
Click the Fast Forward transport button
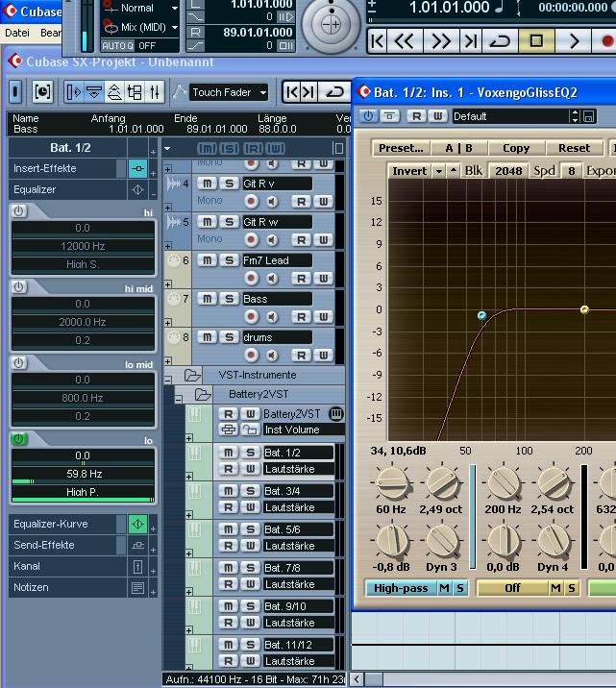pos(441,41)
